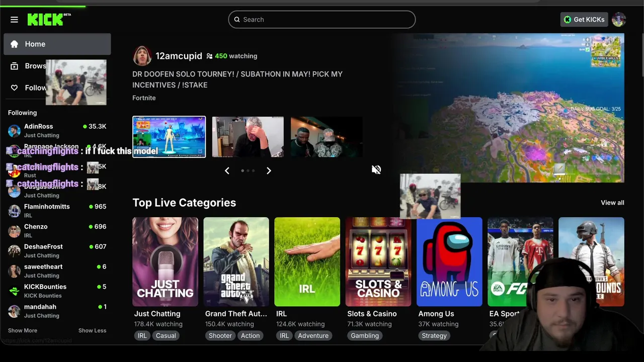Image resolution: width=644 pixels, height=362 pixels.
Task: Select the third carousel stream thumbnail
Action: (327, 137)
